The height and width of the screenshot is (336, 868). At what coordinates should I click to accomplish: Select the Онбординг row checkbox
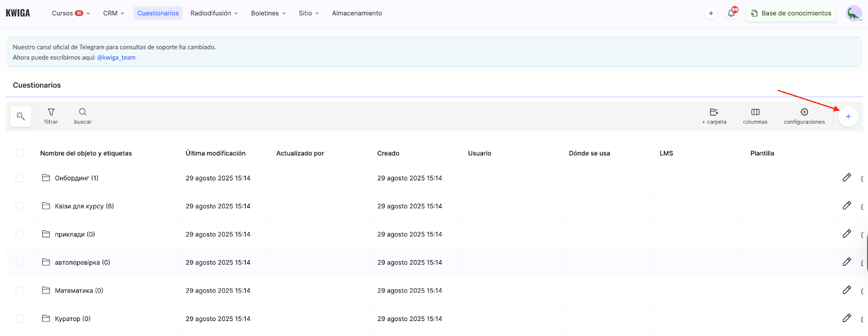20,178
